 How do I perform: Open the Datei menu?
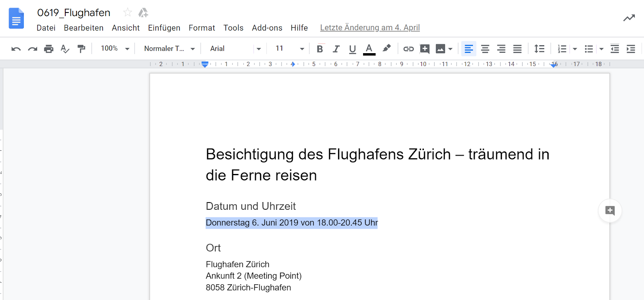pyautogui.click(x=46, y=28)
